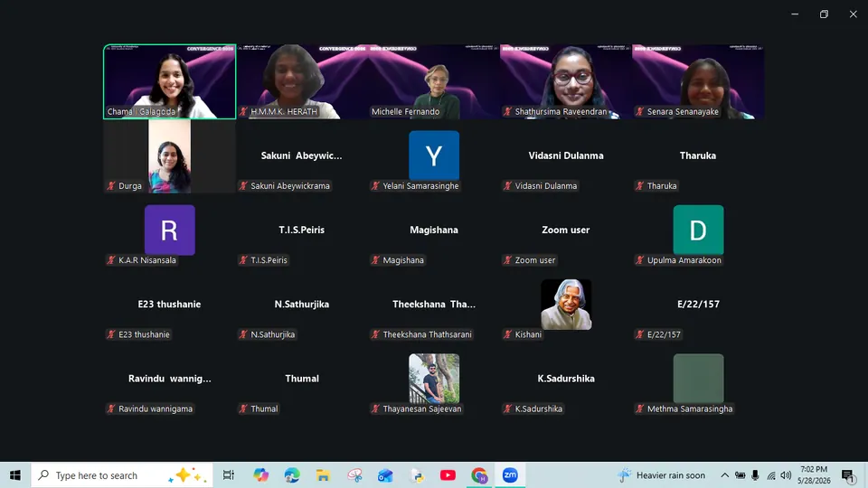Click the large 'Magishana' tile name
Screen dimensions: 868x488
tap(434, 230)
